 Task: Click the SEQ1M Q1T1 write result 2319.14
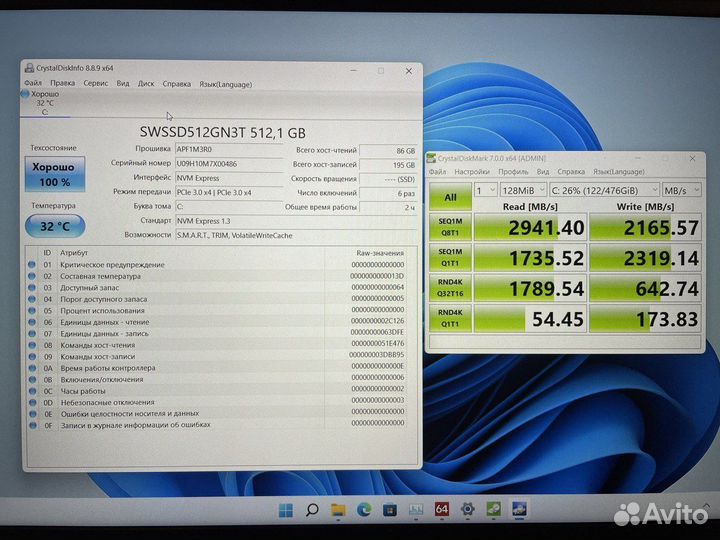645,258
